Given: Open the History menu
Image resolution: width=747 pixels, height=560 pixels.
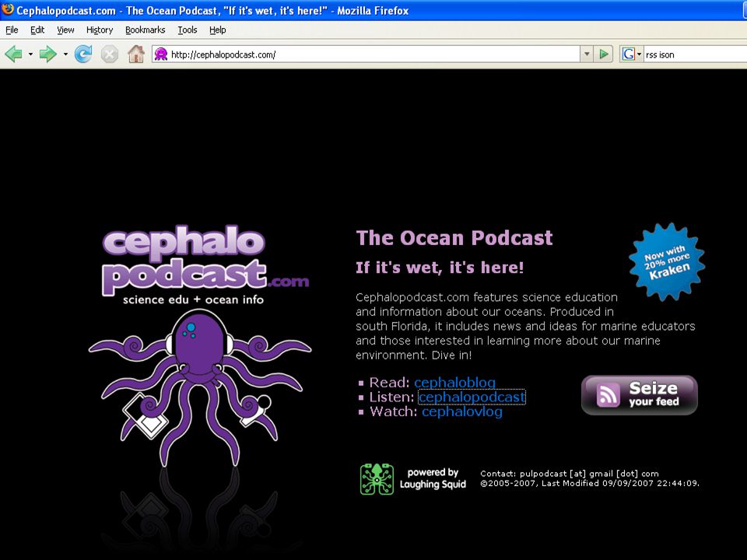Looking at the screenshot, I should pos(100,30).
